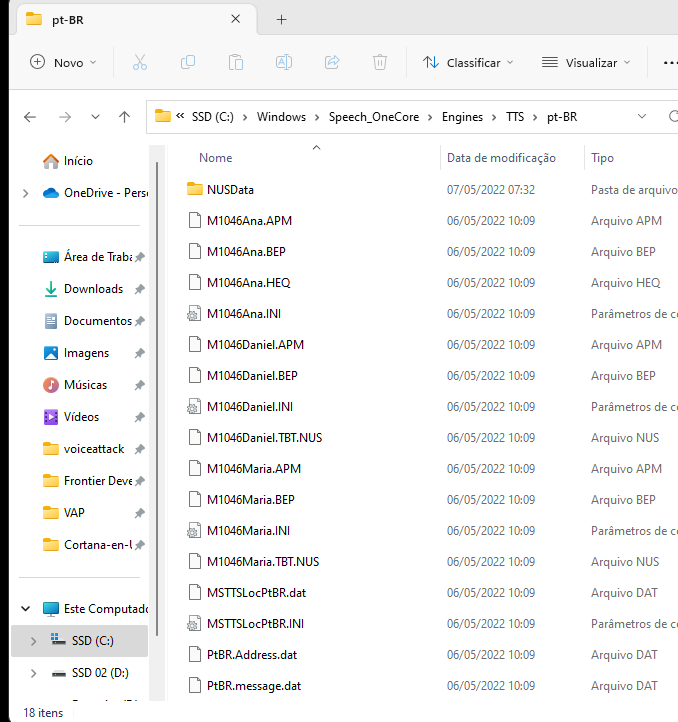Click pin icon beside Imagens
678x722 pixels.
coord(140,353)
